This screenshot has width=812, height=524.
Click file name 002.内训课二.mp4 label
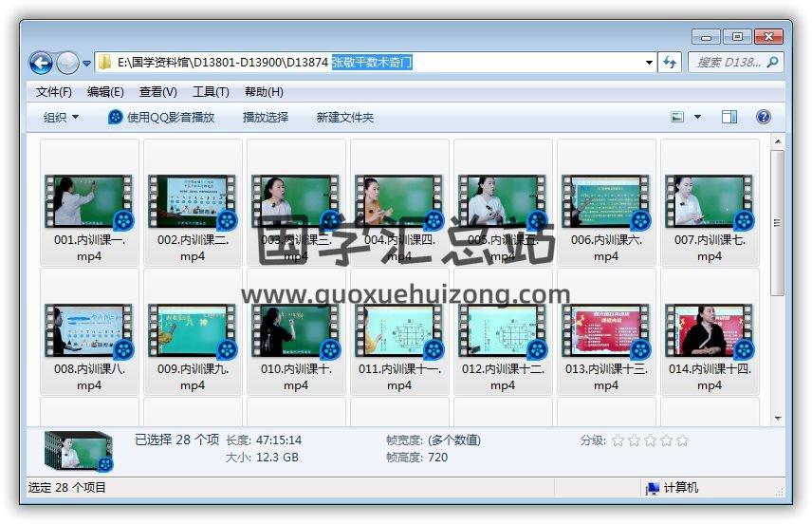(x=193, y=248)
